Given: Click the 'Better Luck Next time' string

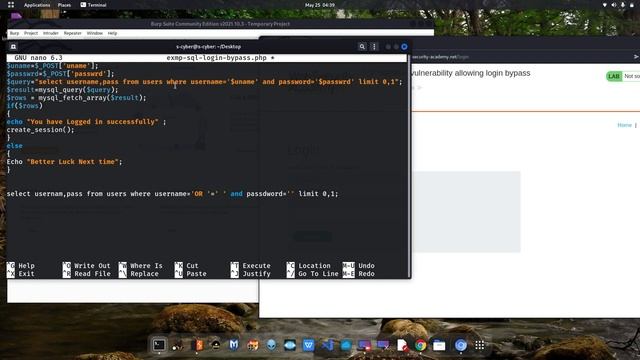Looking at the screenshot, I should click(72, 162).
